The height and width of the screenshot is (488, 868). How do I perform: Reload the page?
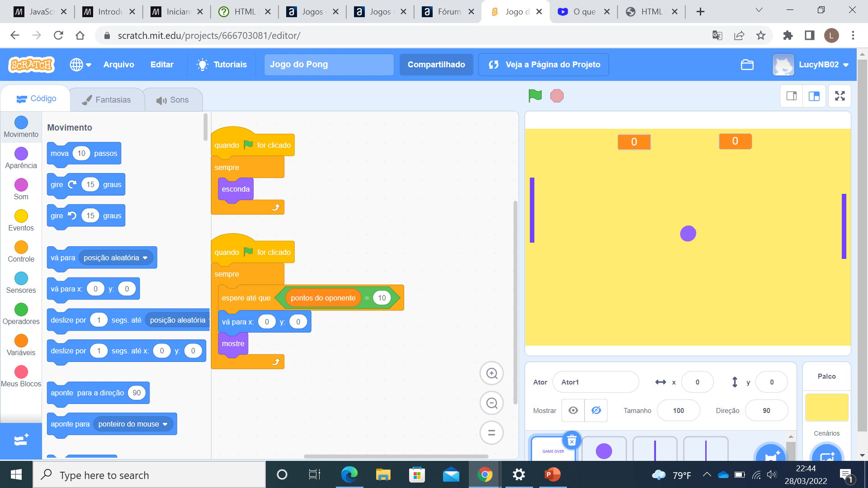[x=58, y=35]
